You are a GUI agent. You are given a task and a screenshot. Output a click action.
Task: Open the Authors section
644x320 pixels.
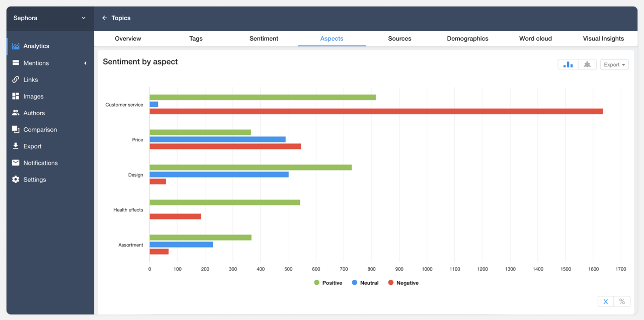(33, 113)
